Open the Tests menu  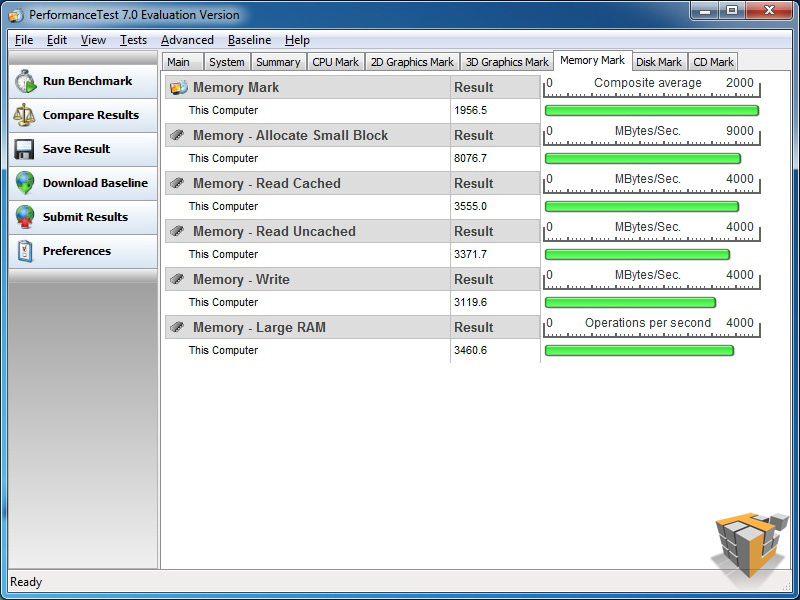coord(133,40)
